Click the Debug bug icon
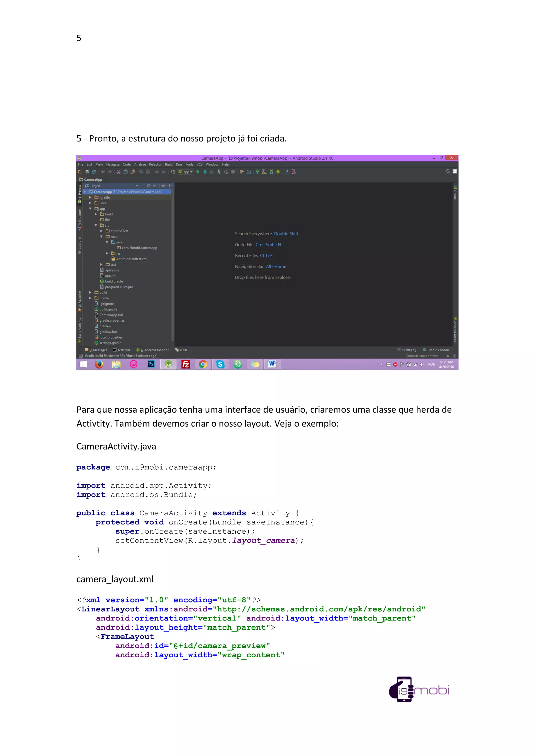 [205, 172]
